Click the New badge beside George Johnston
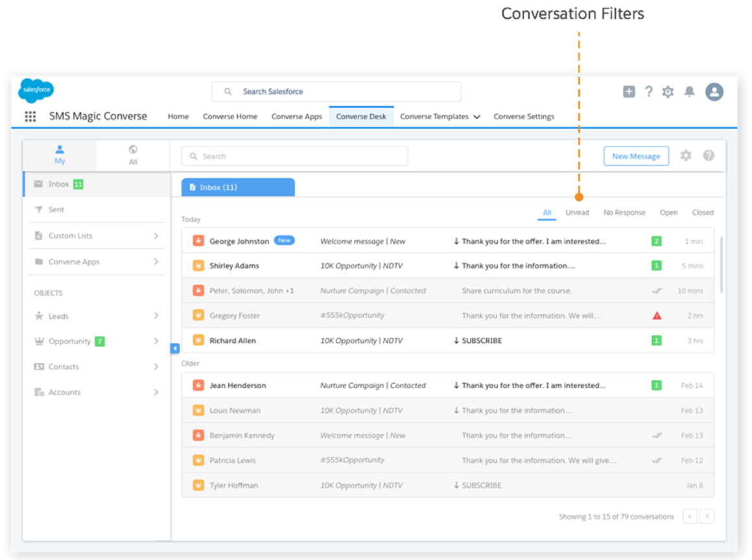Image resolution: width=752 pixels, height=560 pixels. click(285, 240)
